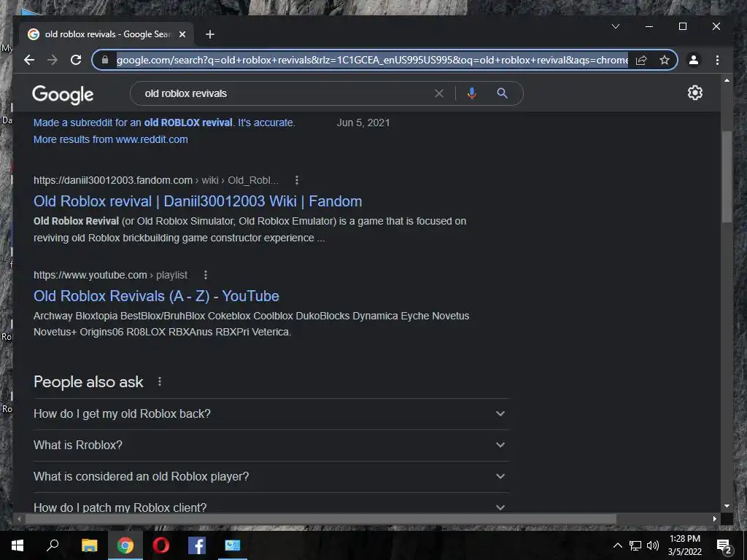Open the Chrome profile avatar menu
747x560 pixels.
click(694, 60)
